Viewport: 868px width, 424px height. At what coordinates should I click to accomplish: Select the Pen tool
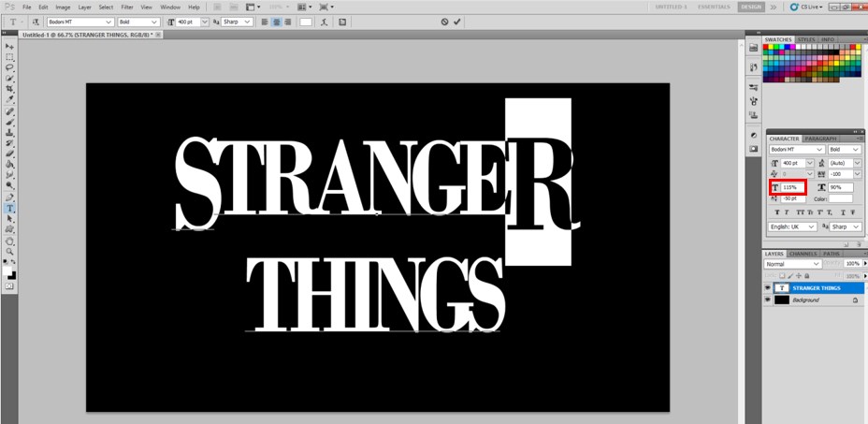9,197
